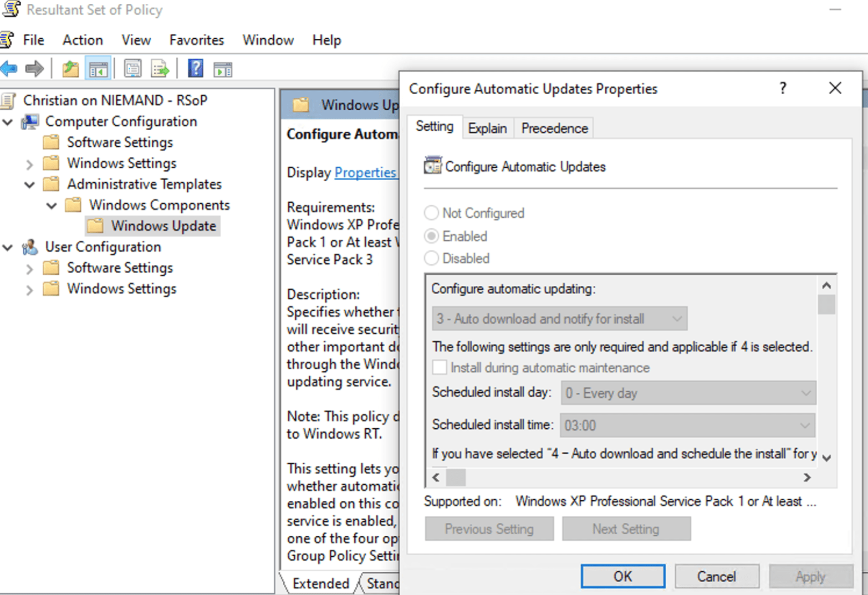This screenshot has height=595, width=868.
Task: Select the Enabled radio button
Action: click(x=431, y=236)
